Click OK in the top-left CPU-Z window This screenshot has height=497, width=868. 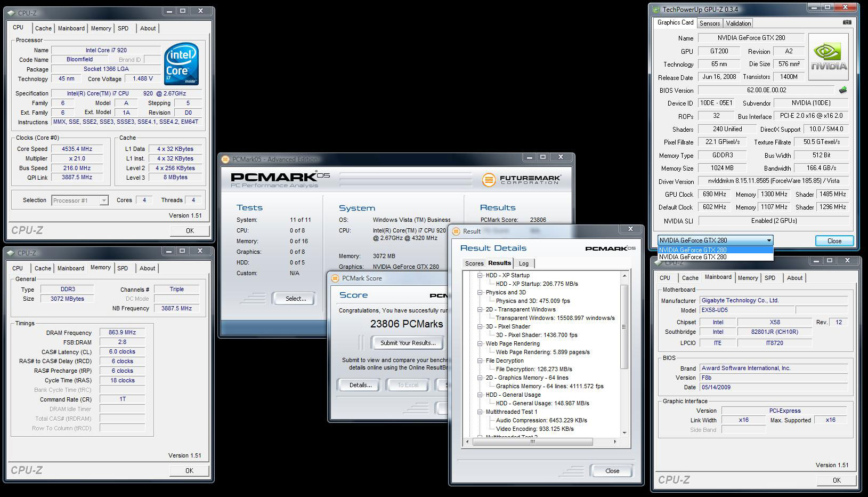coord(190,231)
